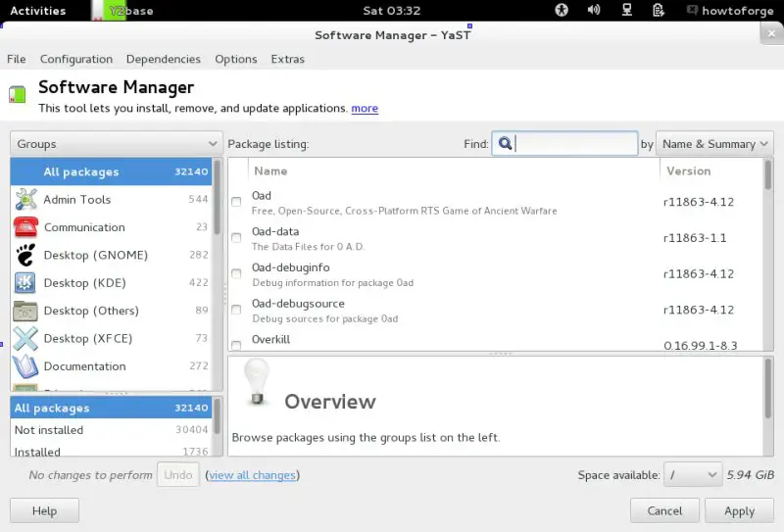The width and height of the screenshot is (784, 532).
Task: Sort packages by the Name column header
Action: click(x=454, y=171)
